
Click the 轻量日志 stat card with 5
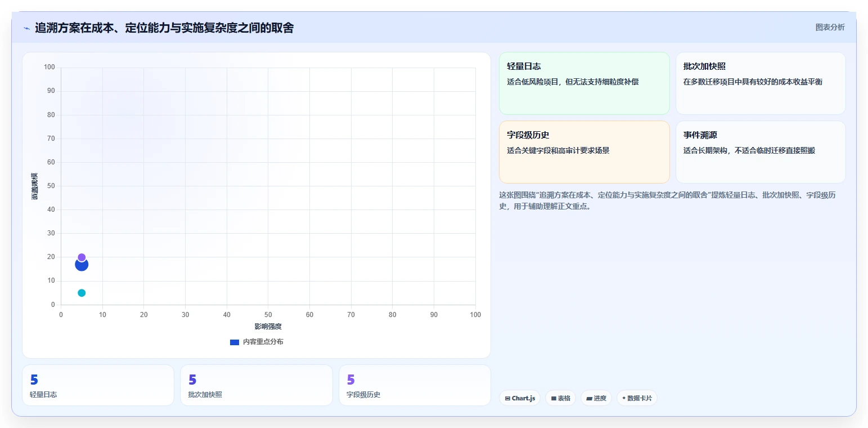click(98, 385)
